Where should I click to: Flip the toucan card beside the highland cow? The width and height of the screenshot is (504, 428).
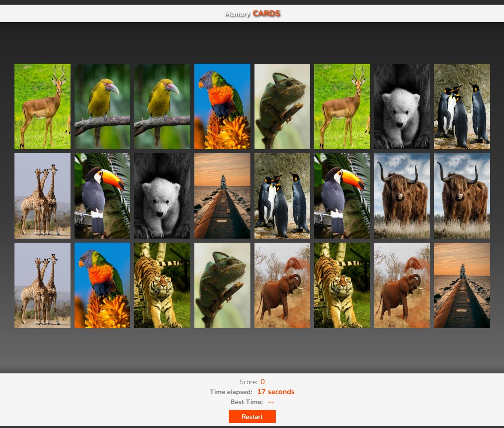pos(342,196)
